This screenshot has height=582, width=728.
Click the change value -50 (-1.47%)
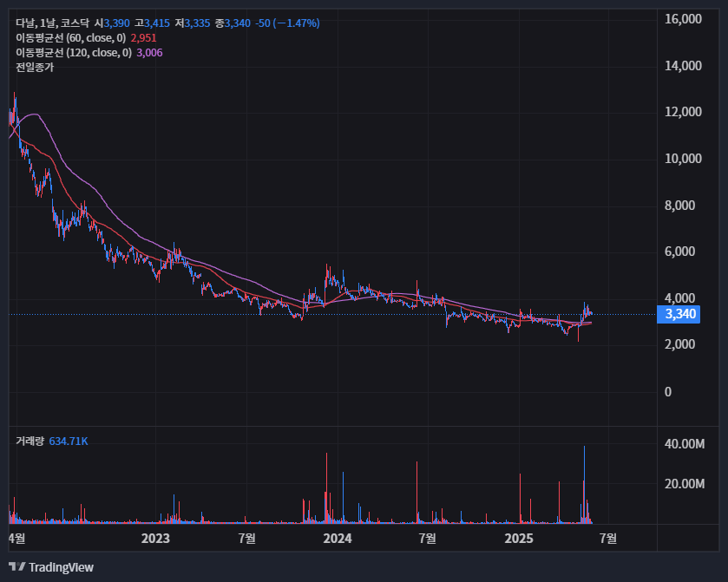point(287,23)
